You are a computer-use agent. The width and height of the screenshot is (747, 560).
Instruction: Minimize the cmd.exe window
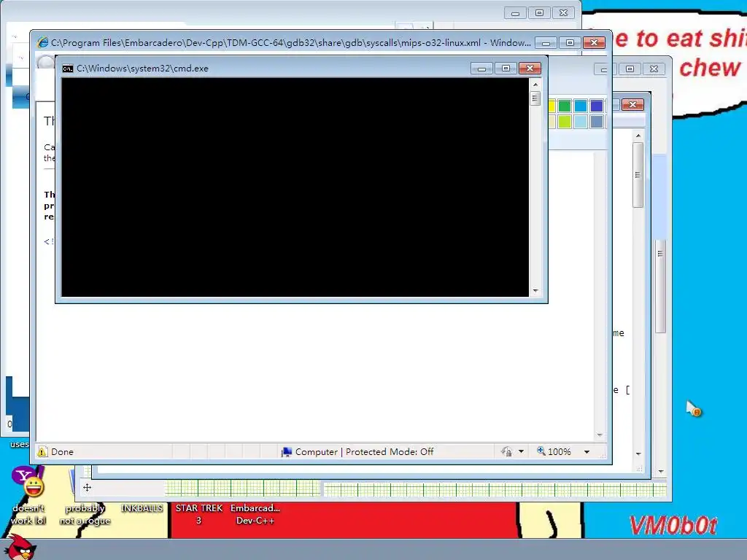point(481,69)
